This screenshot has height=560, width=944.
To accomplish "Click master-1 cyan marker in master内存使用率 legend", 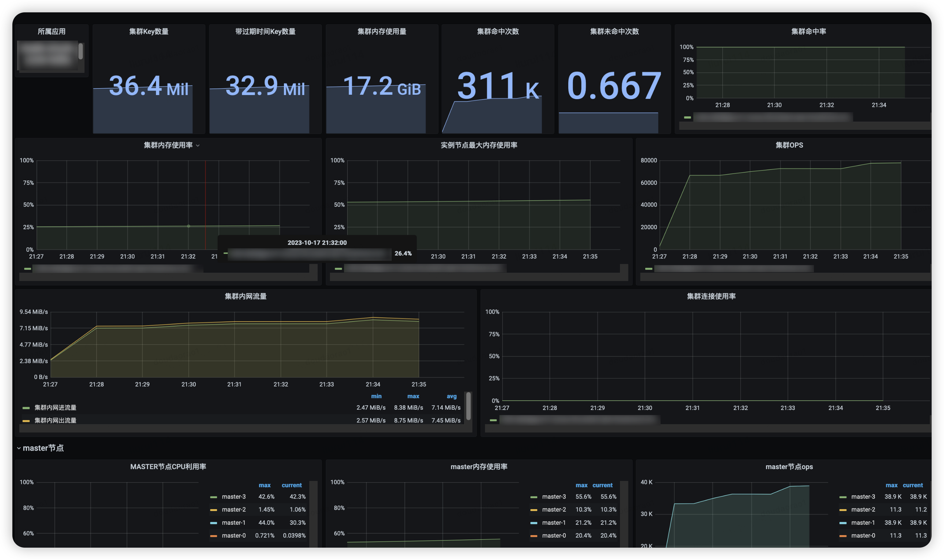I will coord(533,523).
